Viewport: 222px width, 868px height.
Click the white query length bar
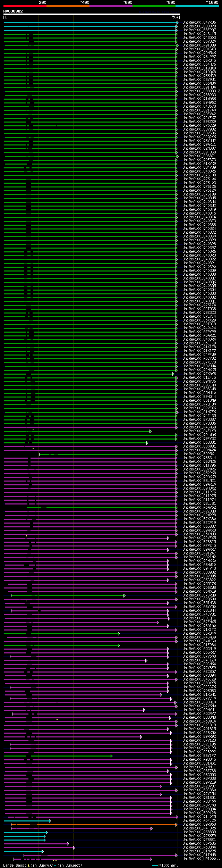(x=92, y=14)
